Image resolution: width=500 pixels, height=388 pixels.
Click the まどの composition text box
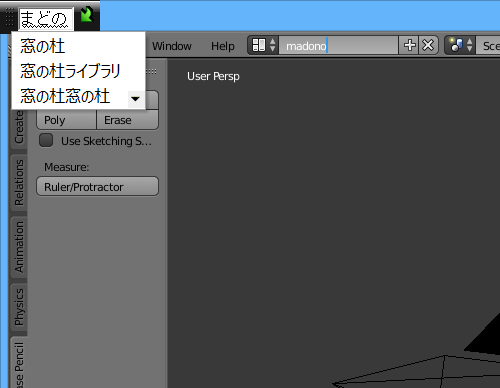(46, 19)
